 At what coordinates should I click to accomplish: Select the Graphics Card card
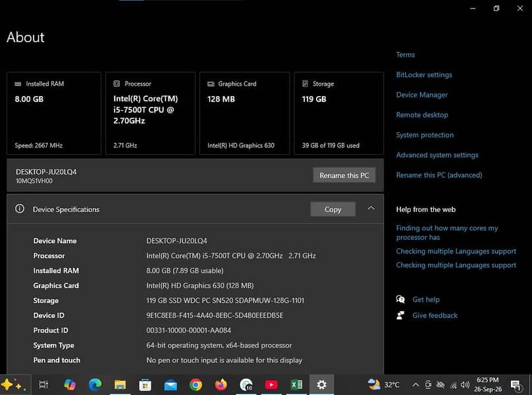(x=245, y=113)
